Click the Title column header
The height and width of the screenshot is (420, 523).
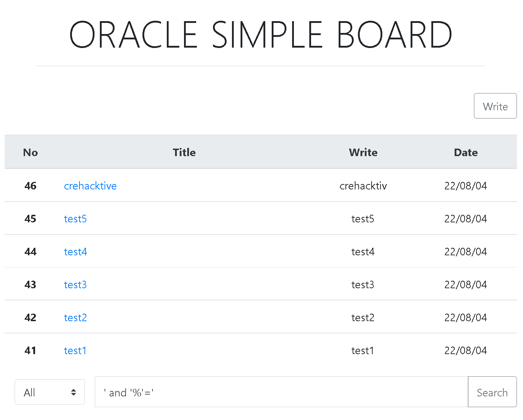coord(184,153)
